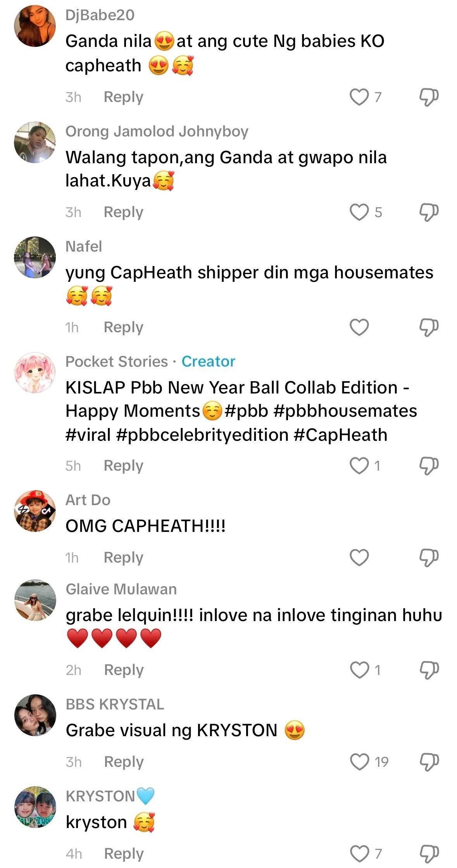457x868 pixels.
Task: Tap heart on BBS KRYSTAL's comment
Action: [359, 762]
